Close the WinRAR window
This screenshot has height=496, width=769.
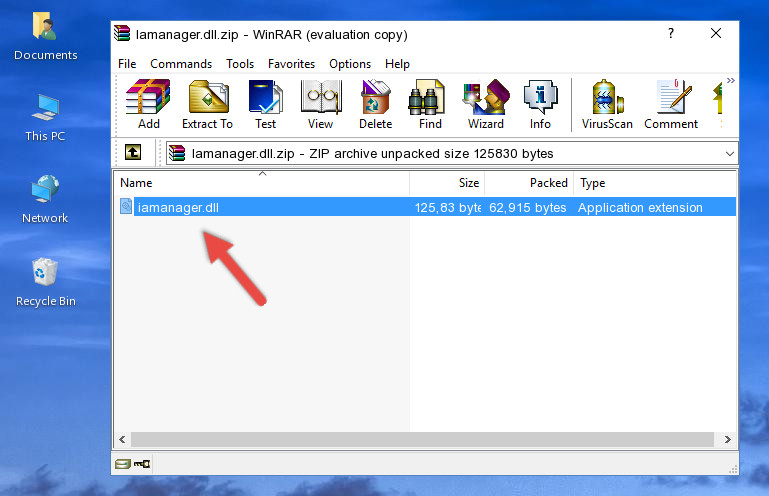(716, 33)
